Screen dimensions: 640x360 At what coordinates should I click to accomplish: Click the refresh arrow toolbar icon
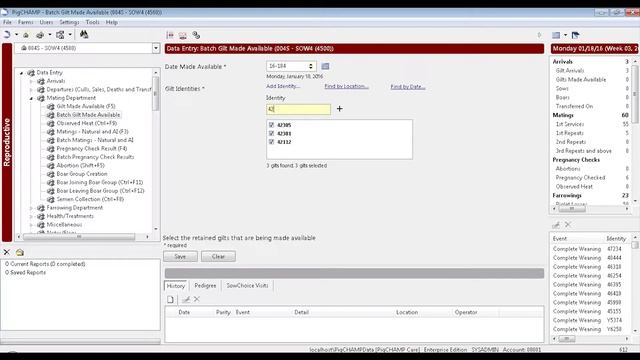(7, 35)
